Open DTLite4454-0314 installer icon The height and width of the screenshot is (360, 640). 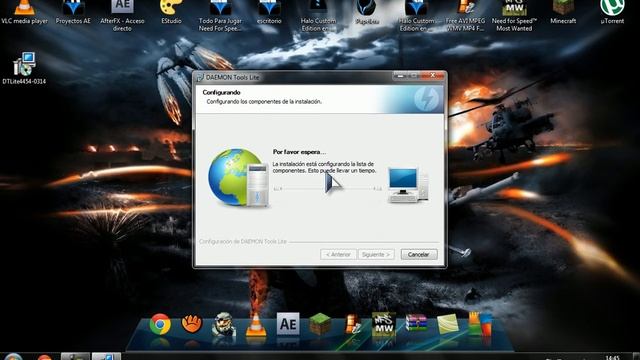(24, 68)
